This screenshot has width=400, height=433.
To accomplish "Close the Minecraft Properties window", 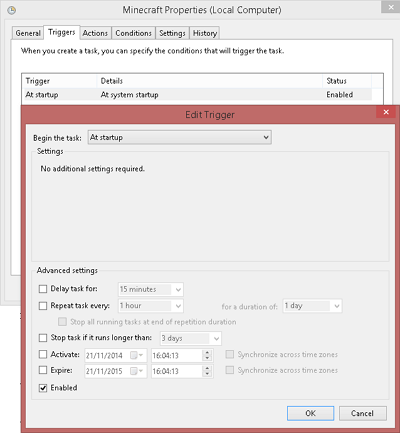I will pos(391,7).
